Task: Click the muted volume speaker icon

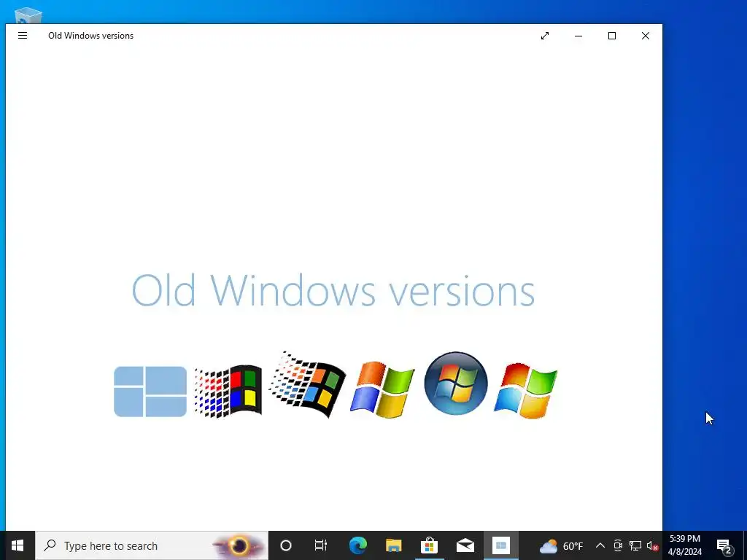Action: click(x=653, y=545)
